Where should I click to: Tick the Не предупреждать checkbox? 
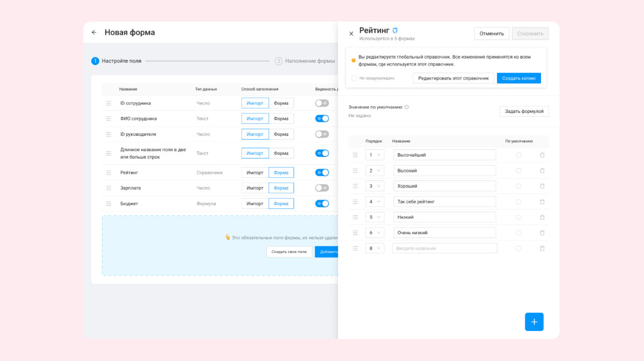click(354, 78)
